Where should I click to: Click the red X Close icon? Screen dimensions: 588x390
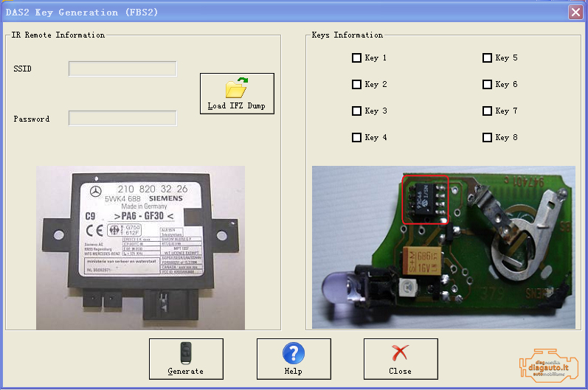tap(400, 353)
